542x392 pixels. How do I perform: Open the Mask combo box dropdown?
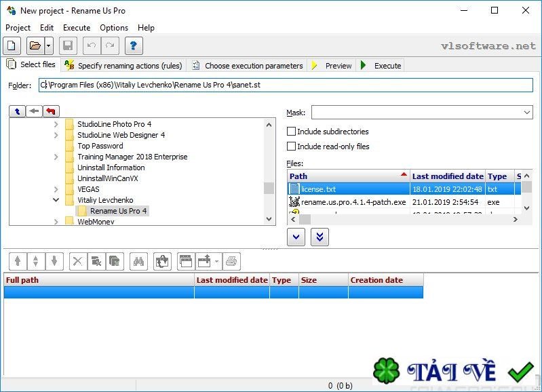click(x=526, y=113)
